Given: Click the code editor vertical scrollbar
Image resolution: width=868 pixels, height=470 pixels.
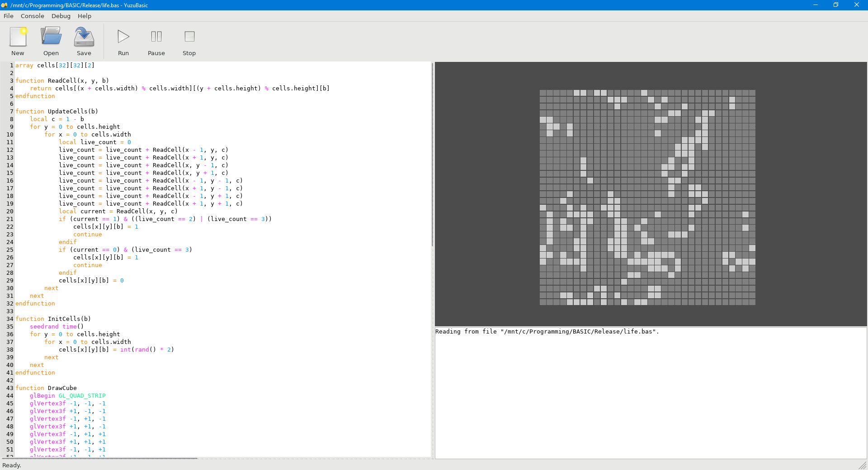Looking at the screenshot, I should pos(432,154).
